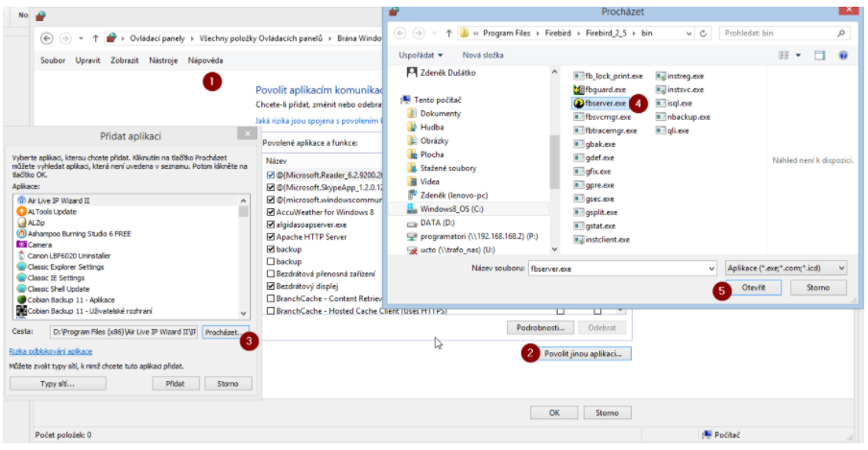Enable the Bezdrátová přenosná zařízení checkbox
The height and width of the screenshot is (450, 868).
[x=270, y=273]
